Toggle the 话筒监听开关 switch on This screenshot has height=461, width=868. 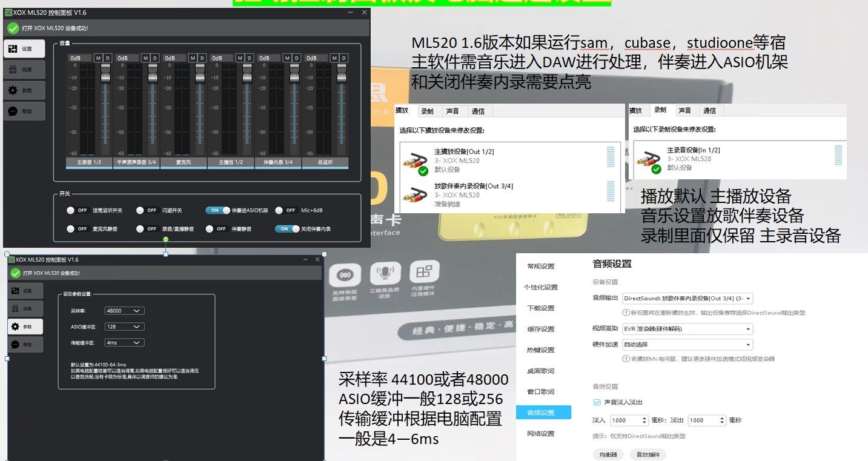[x=78, y=211]
